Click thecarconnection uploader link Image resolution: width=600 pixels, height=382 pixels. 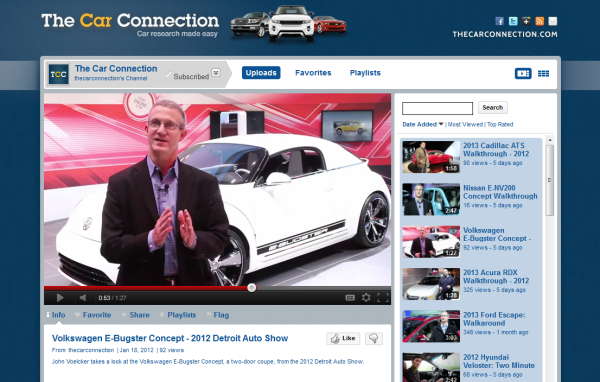pyautogui.click(x=91, y=350)
